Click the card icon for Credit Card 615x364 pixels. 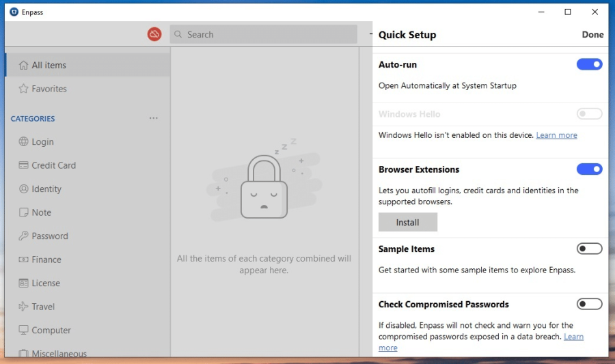point(23,165)
